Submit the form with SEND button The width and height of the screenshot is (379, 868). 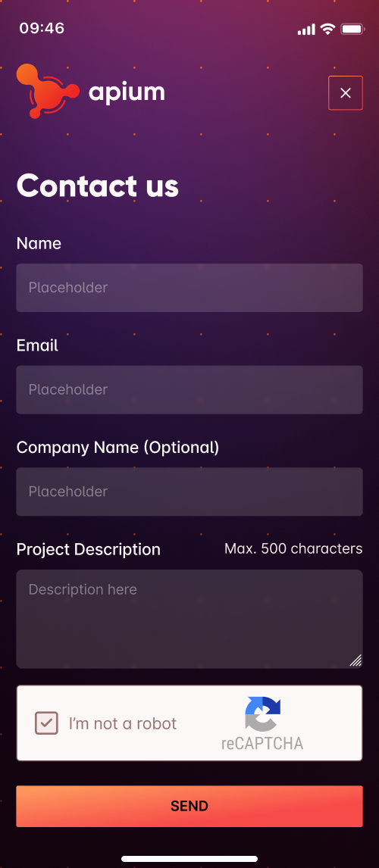point(189,806)
